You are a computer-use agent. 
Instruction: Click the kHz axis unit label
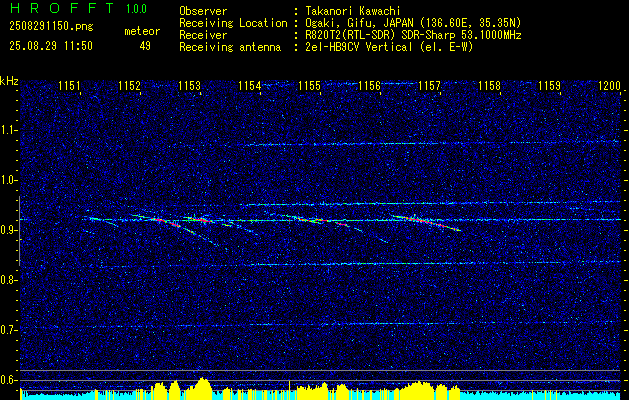(x=9, y=81)
